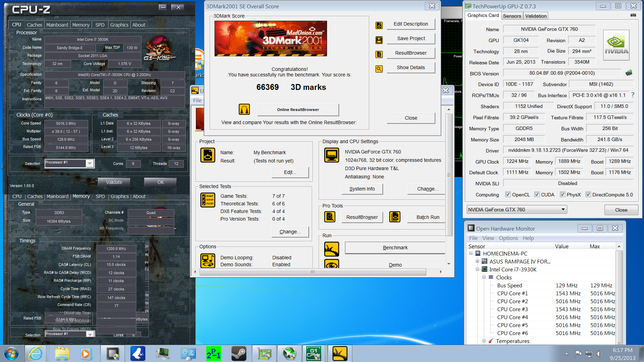Click Change... under Selected Tests
The height and width of the screenshot is (362, 644).
290,232
